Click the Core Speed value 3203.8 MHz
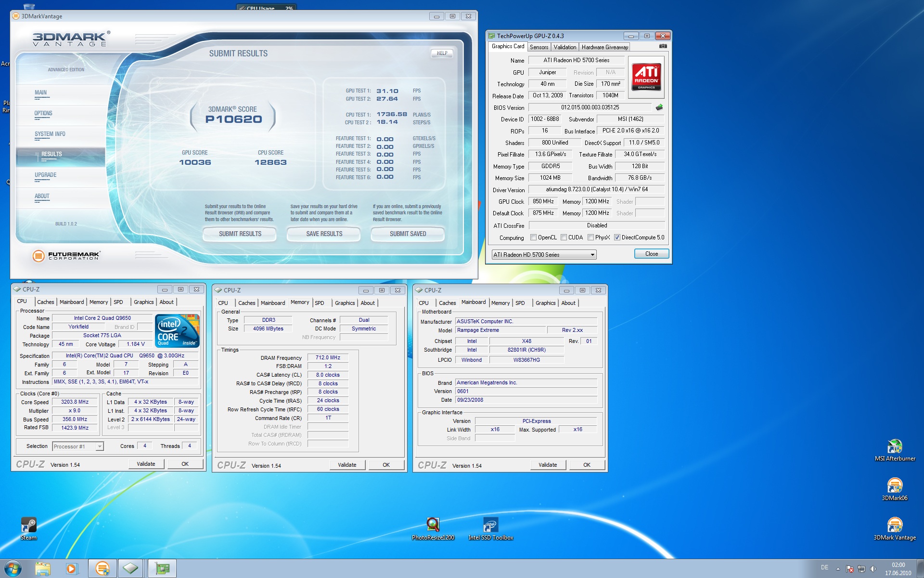 coord(75,402)
